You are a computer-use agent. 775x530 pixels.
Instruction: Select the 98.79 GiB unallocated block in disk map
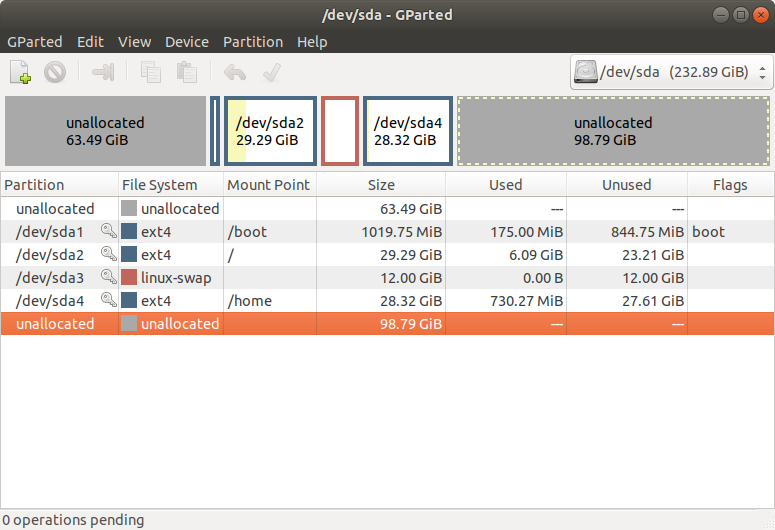pyautogui.click(x=613, y=131)
